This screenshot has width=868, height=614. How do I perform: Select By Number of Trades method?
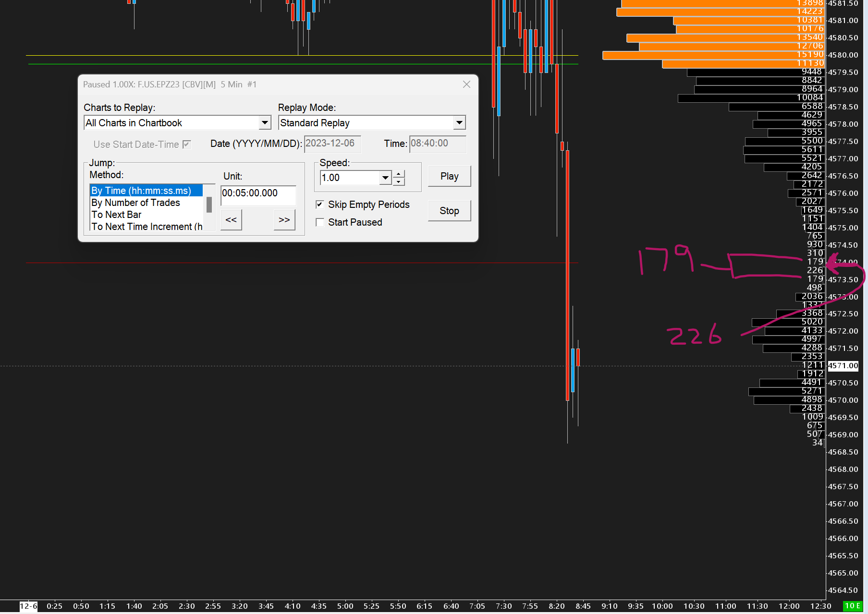[x=146, y=203]
